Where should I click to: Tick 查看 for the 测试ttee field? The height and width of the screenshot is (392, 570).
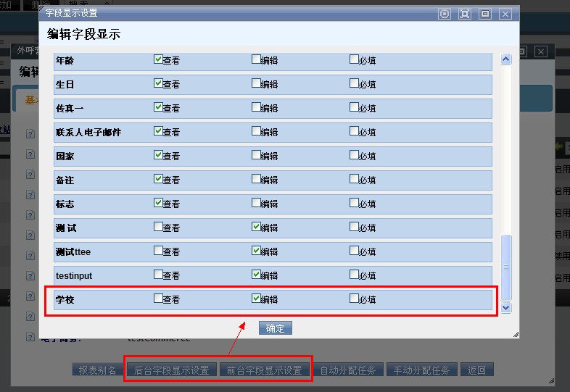click(158, 251)
